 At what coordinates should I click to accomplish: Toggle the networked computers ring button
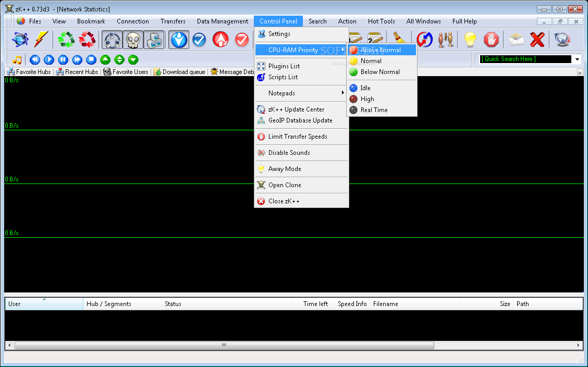pos(112,40)
